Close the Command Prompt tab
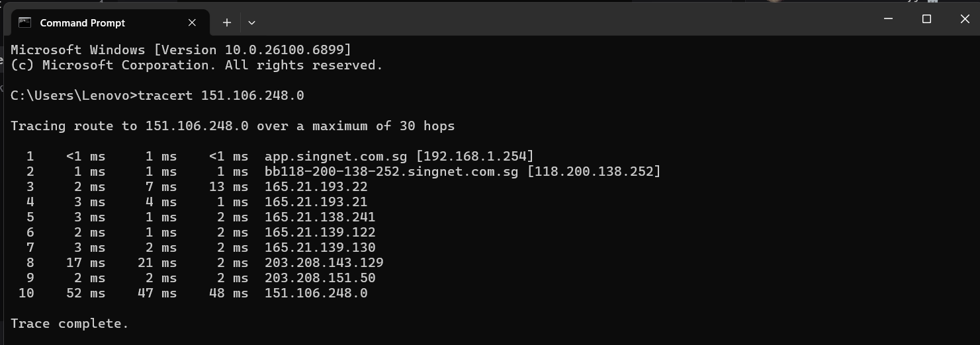The height and width of the screenshot is (345, 980). [192, 22]
